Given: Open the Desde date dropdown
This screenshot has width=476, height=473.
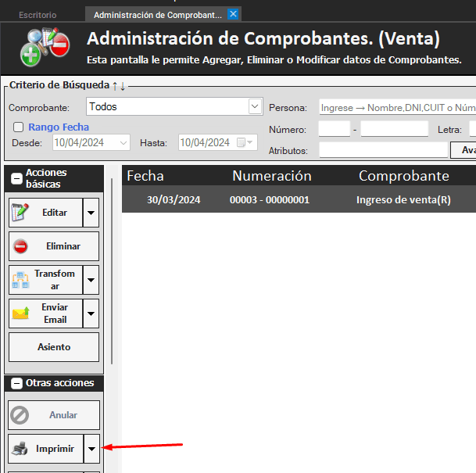Looking at the screenshot, I should point(123,142).
